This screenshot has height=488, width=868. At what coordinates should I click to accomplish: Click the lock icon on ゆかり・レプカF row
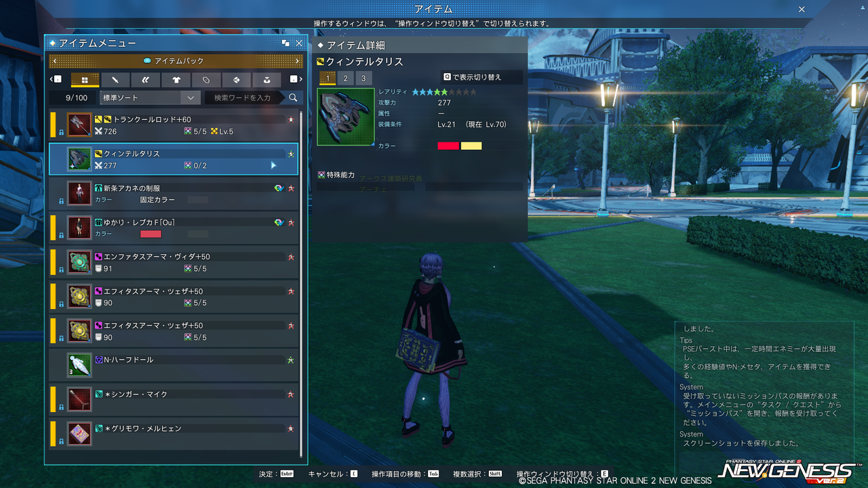[61, 235]
